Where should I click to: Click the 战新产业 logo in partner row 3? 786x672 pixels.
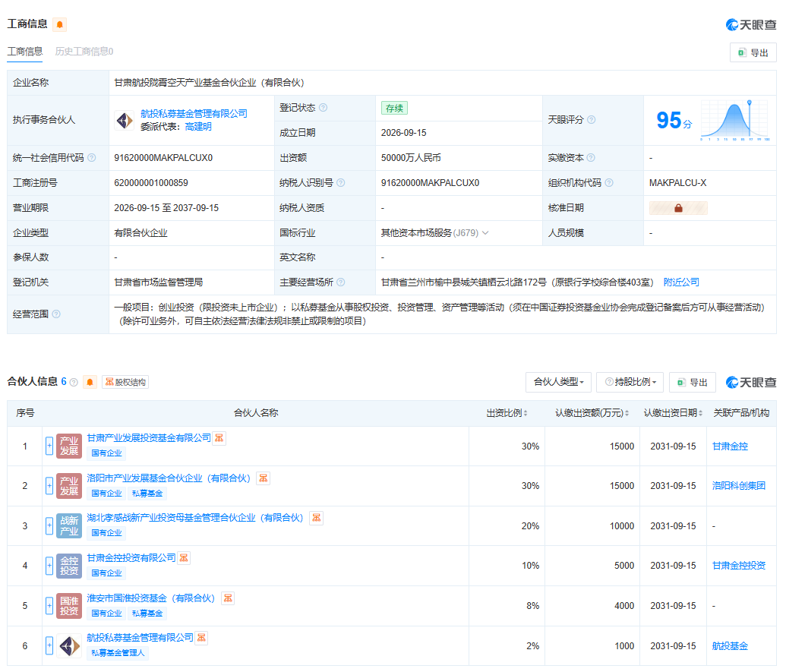(x=69, y=525)
